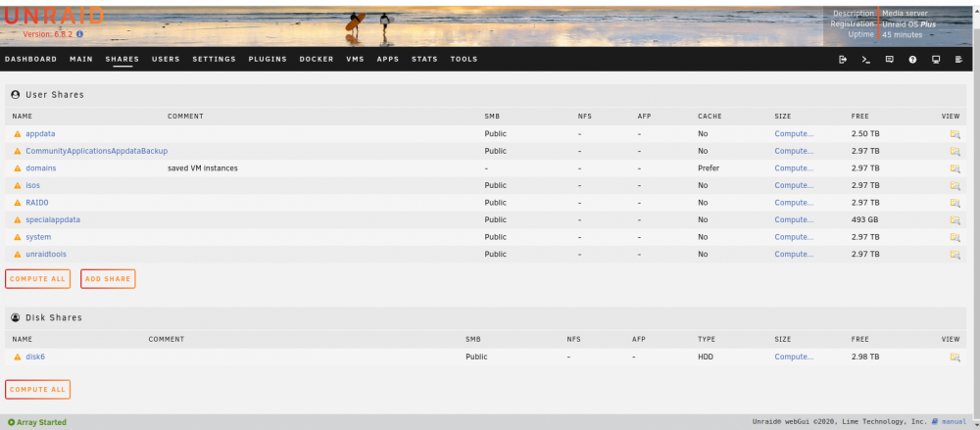Click Compute All under User Shares
Screen dimensions: 980x430
pyautogui.click(x=37, y=279)
